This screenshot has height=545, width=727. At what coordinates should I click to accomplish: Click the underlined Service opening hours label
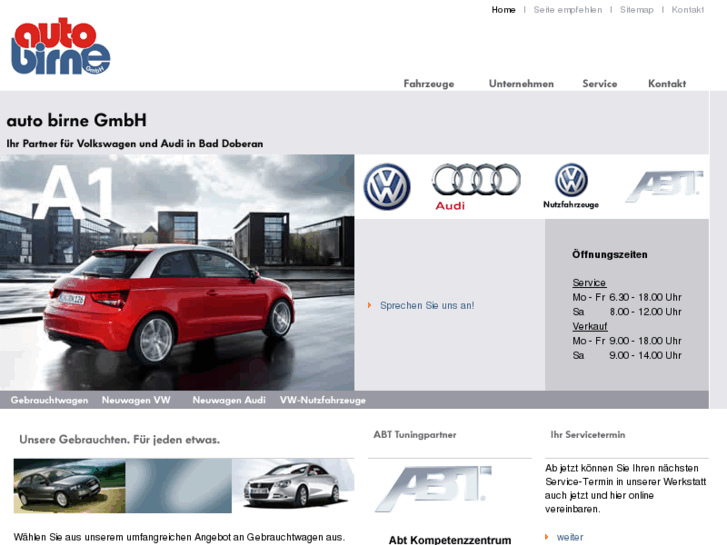click(589, 282)
